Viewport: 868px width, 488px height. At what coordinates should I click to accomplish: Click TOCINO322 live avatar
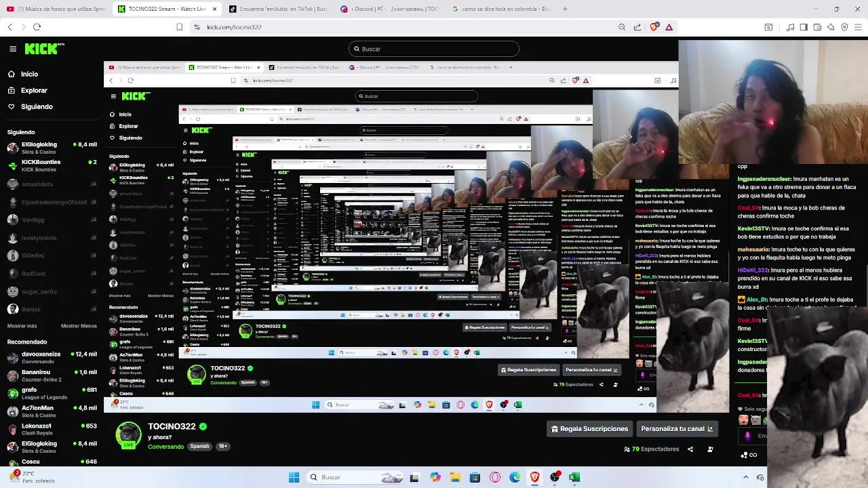(129, 436)
